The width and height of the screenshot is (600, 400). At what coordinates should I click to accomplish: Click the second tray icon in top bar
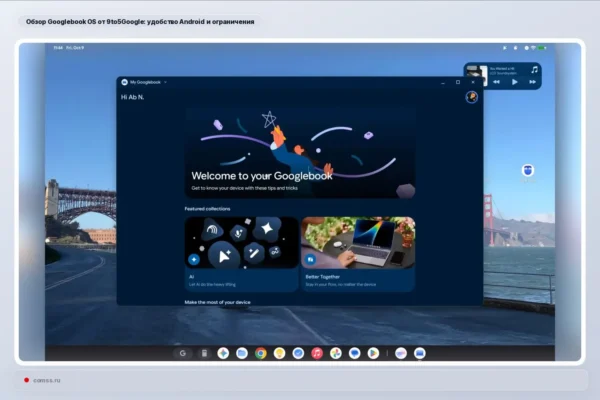coord(515,48)
